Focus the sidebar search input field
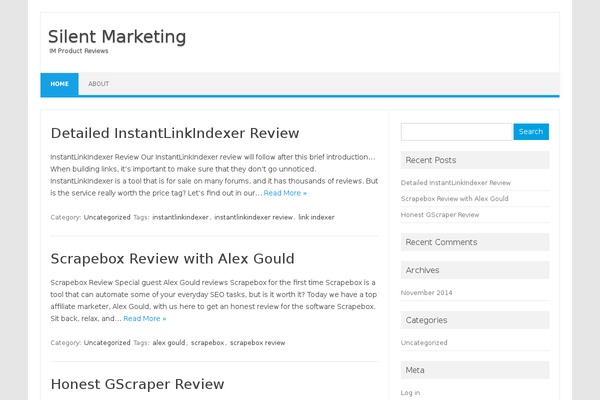Viewport: 600px width, 400px height. (x=456, y=132)
